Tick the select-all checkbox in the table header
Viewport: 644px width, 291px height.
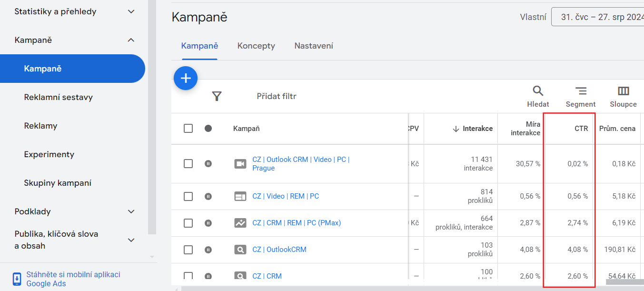tap(188, 128)
